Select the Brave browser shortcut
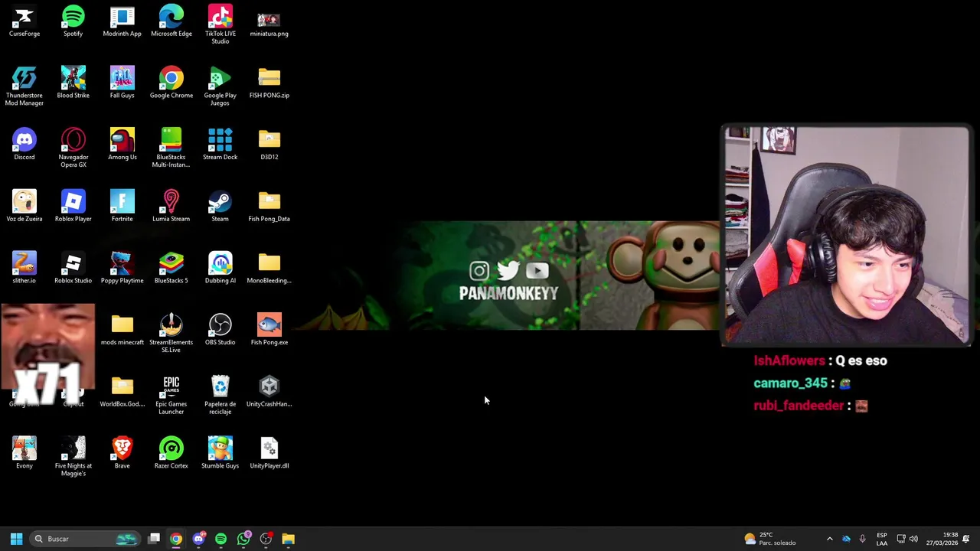Screen dimensions: 980x551 (x=122, y=454)
